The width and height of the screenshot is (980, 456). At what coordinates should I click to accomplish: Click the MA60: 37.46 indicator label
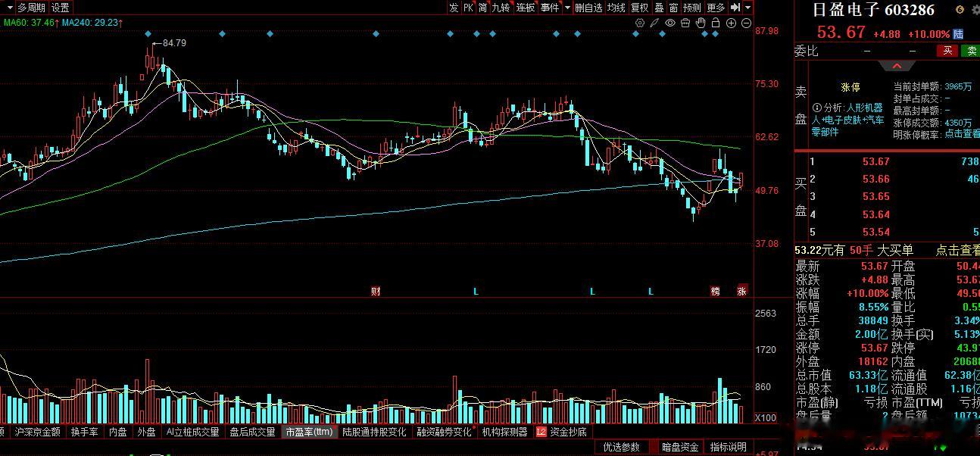point(30,23)
